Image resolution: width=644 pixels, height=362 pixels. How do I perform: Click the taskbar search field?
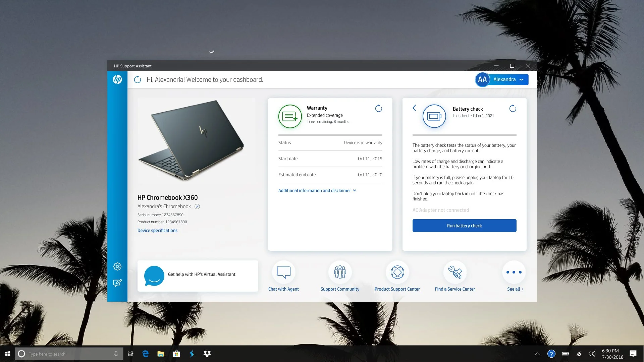[x=69, y=354]
